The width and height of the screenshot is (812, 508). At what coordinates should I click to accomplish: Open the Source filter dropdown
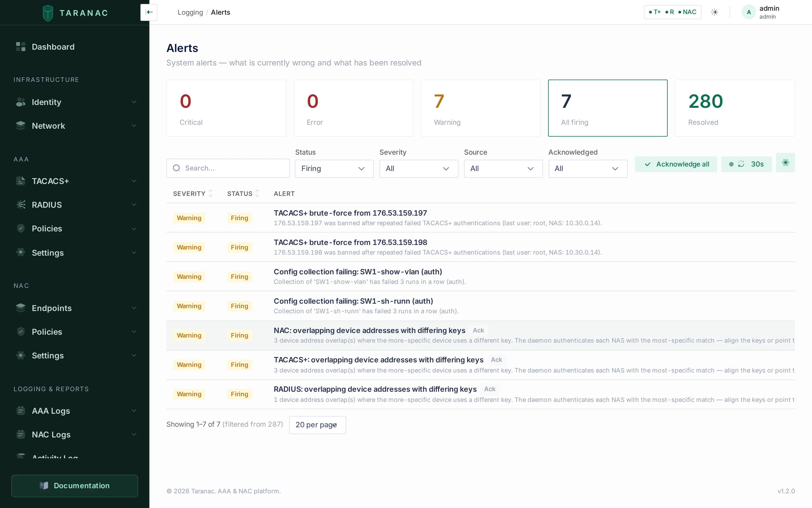503,169
